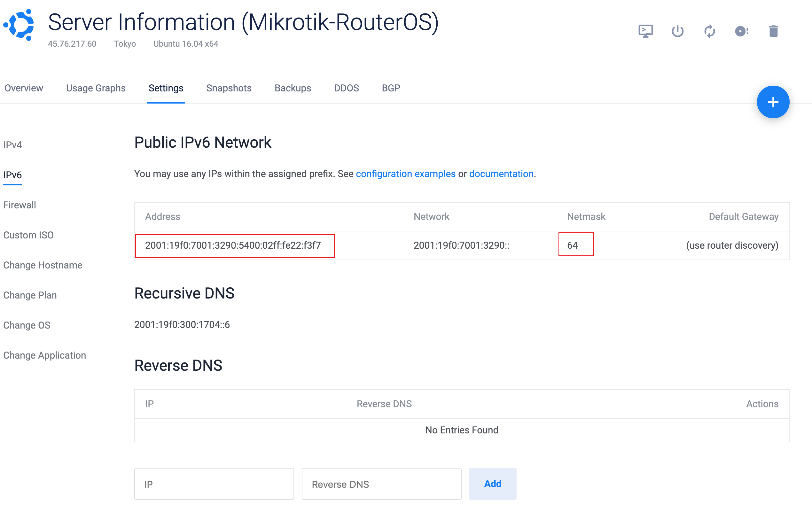The width and height of the screenshot is (812, 528).
Task: Click the IP column header in Reverse DNS table
Action: point(149,404)
